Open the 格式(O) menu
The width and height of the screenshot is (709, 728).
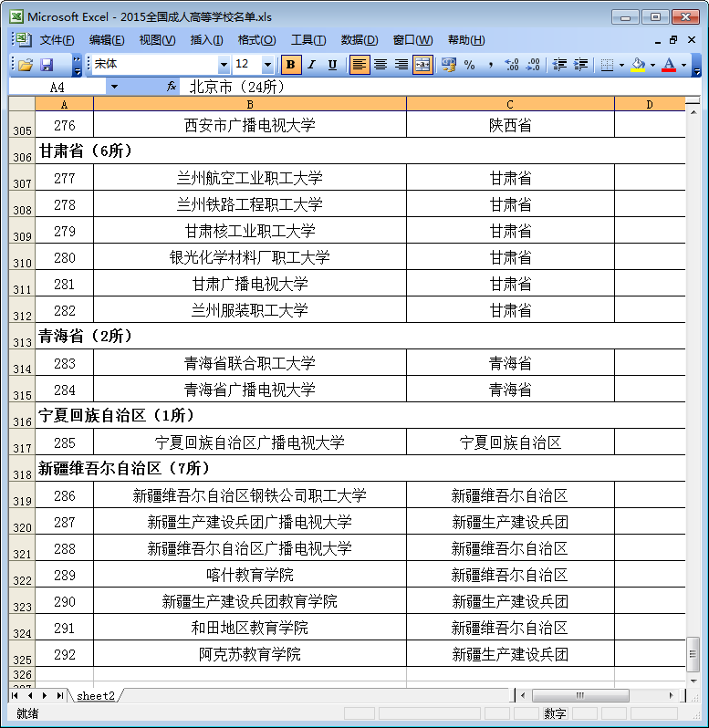tap(256, 40)
